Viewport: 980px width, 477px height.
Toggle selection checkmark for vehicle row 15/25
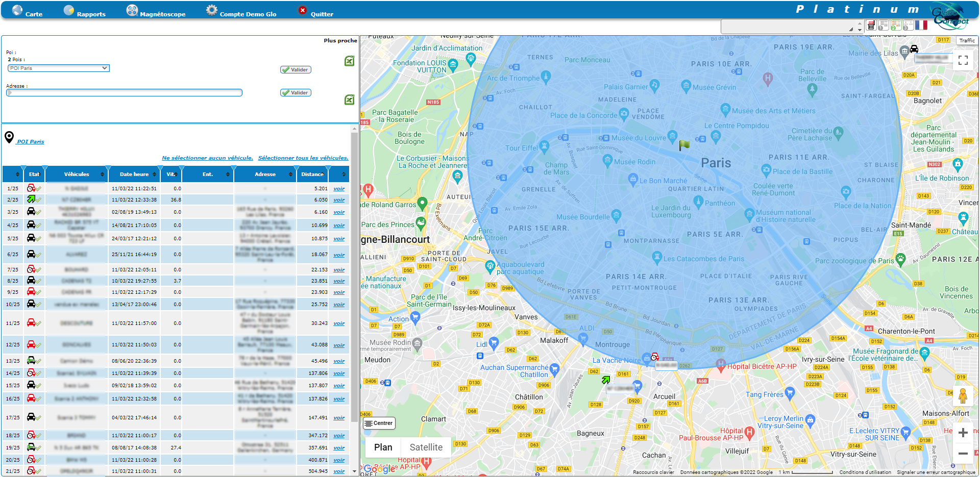coord(39,386)
